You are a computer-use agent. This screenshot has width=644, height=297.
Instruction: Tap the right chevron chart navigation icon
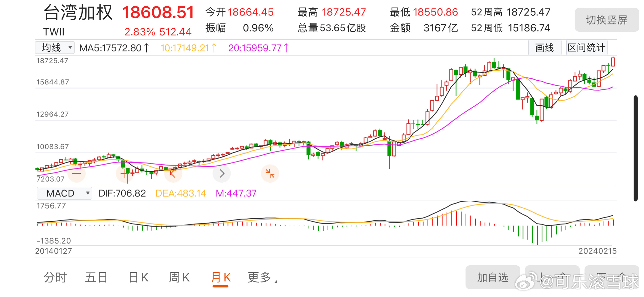click(222, 174)
